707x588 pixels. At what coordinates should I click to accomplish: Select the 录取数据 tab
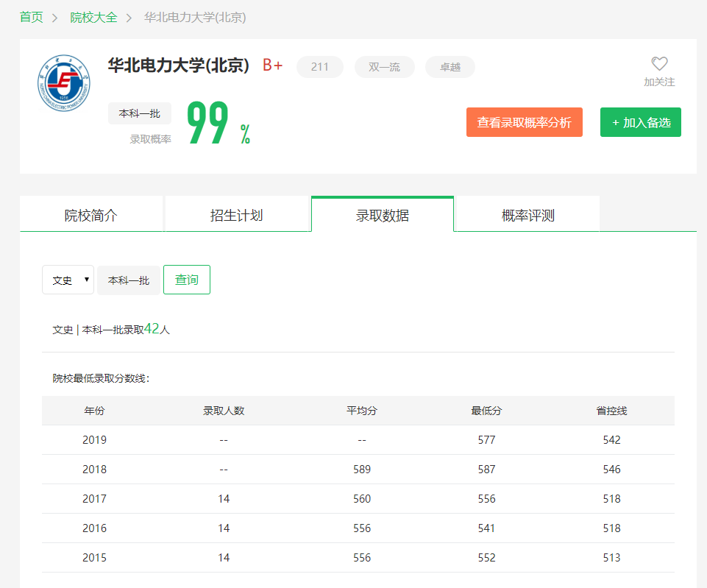pos(383,215)
